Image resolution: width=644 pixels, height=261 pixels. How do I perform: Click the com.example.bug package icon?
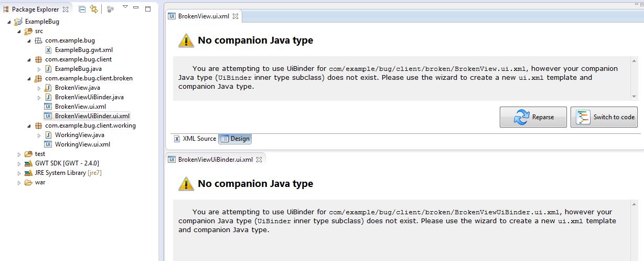pyautogui.click(x=38, y=40)
